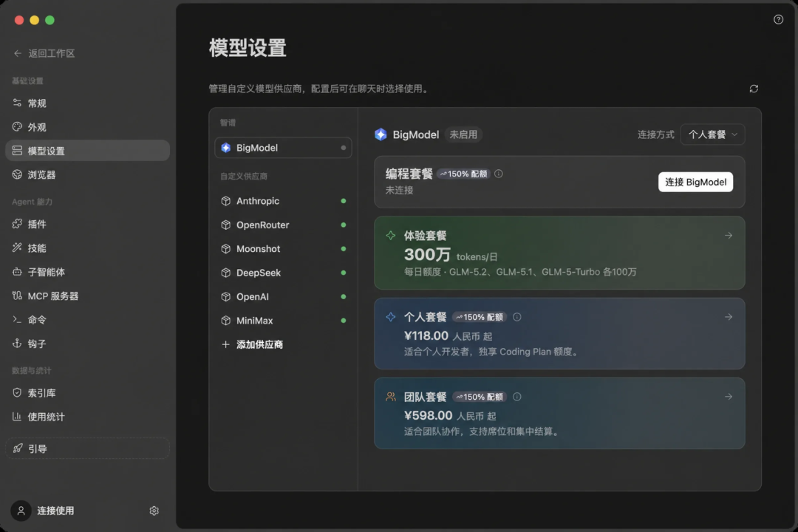This screenshot has width=798, height=532.
Task: Select Moonshot provider name
Action: click(258, 249)
